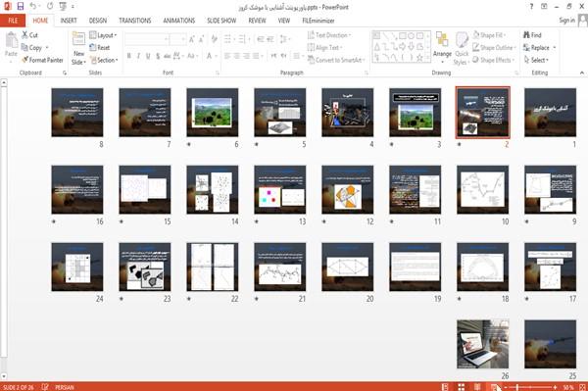Toggle text Shadow button
588x391 pixels.
click(158, 56)
